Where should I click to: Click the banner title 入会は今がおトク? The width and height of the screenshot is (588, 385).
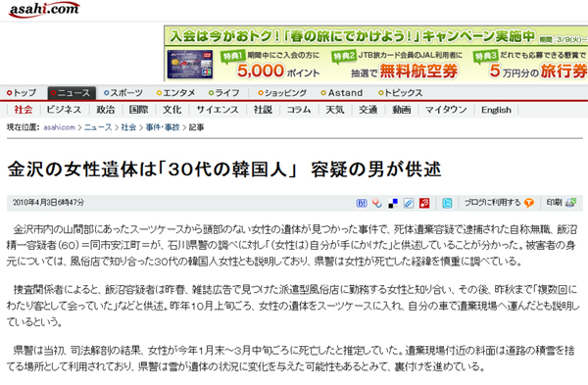coord(353,36)
